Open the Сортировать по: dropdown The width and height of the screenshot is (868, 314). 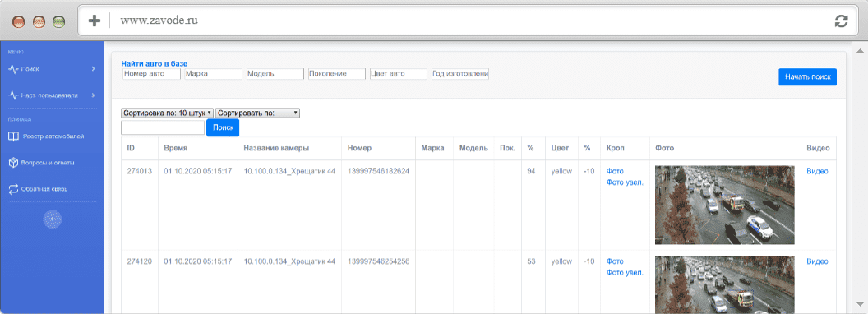pos(257,113)
